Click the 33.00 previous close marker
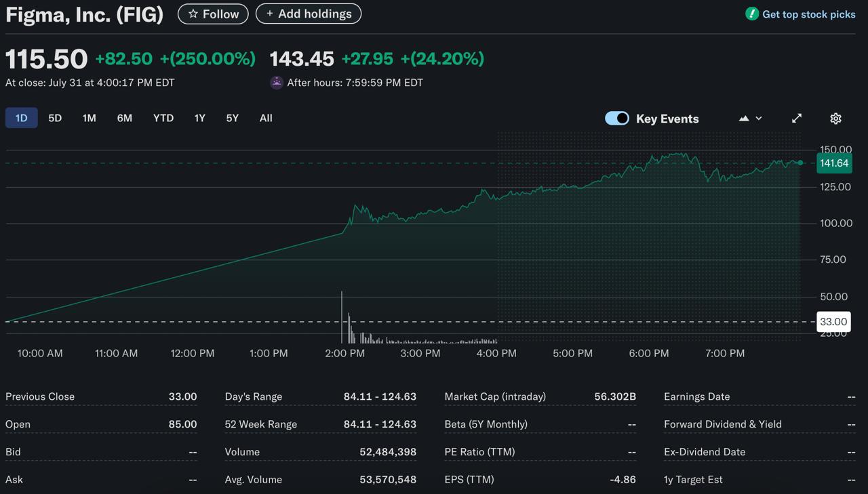 833,322
